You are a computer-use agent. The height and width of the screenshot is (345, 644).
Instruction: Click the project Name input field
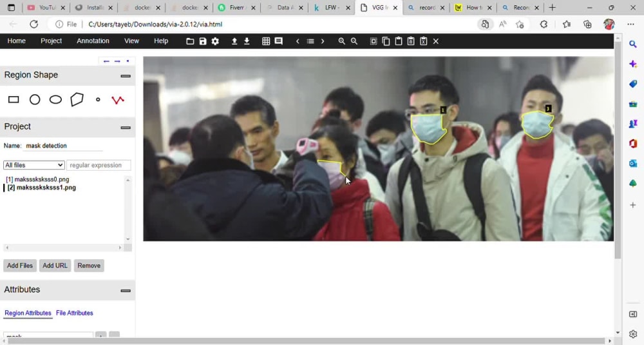[64, 146]
